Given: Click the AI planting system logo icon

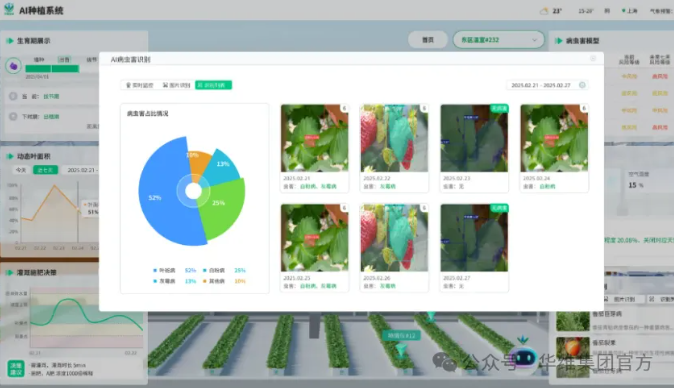Looking at the screenshot, I should pyautogui.click(x=9, y=9).
